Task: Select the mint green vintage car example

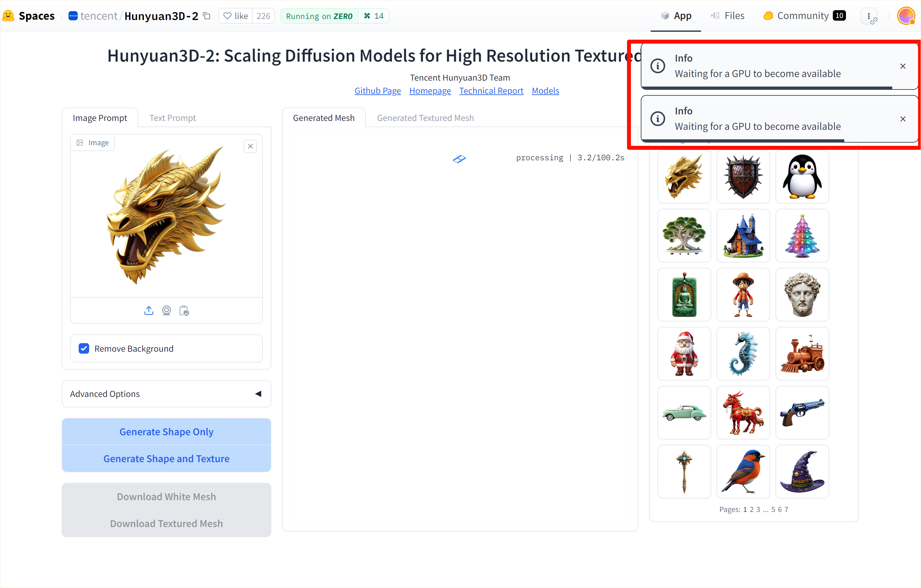Action: pos(684,412)
